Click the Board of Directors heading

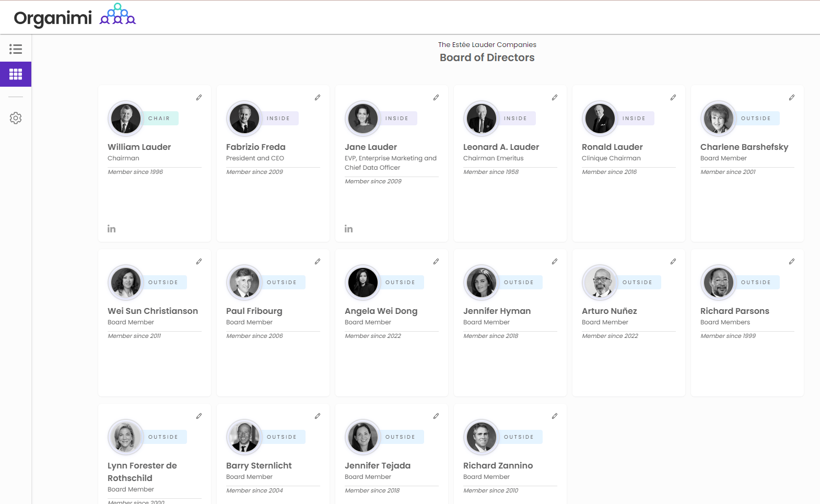pyautogui.click(x=487, y=57)
